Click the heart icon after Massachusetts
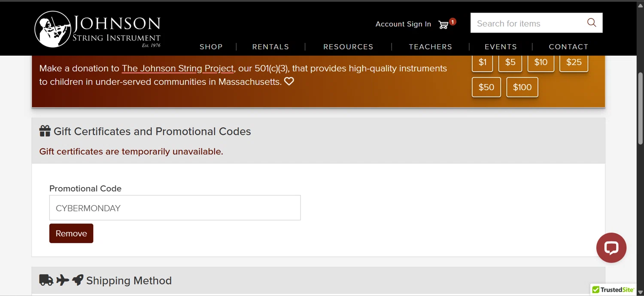This screenshot has height=296, width=644. pos(289,81)
